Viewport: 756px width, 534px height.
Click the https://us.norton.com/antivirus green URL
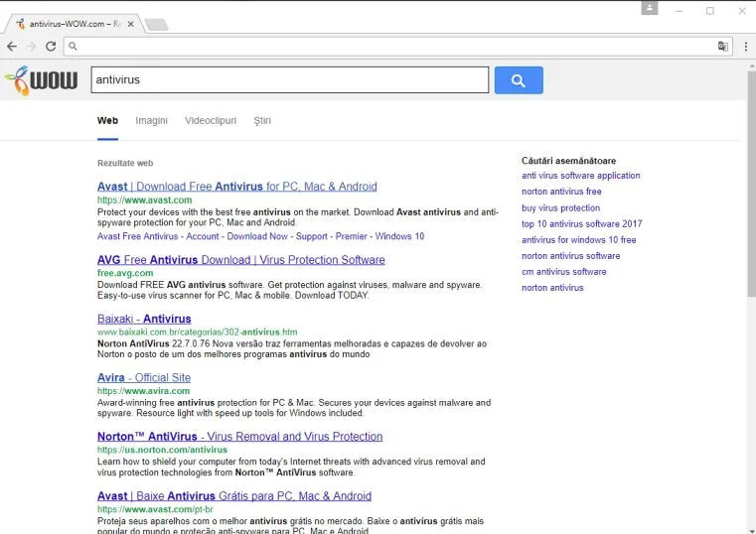pyautogui.click(x=163, y=450)
